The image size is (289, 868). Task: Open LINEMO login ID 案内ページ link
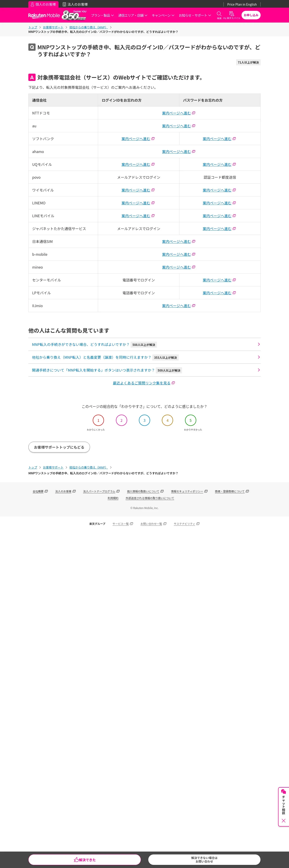138,203
